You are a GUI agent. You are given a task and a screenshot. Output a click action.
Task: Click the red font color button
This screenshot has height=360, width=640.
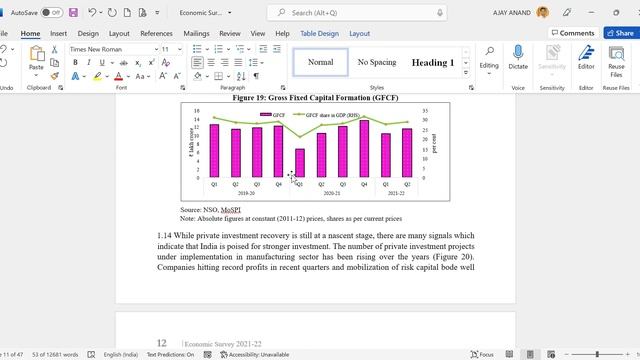coord(118,76)
